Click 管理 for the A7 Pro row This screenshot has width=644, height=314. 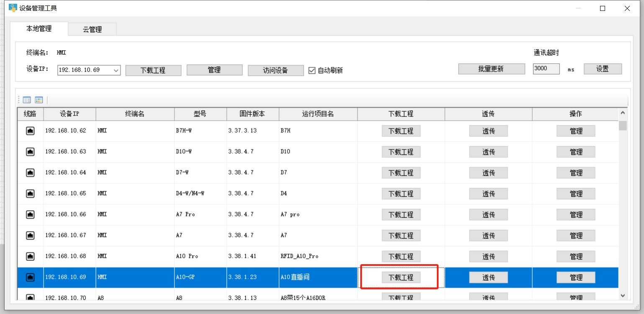pyautogui.click(x=576, y=215)
